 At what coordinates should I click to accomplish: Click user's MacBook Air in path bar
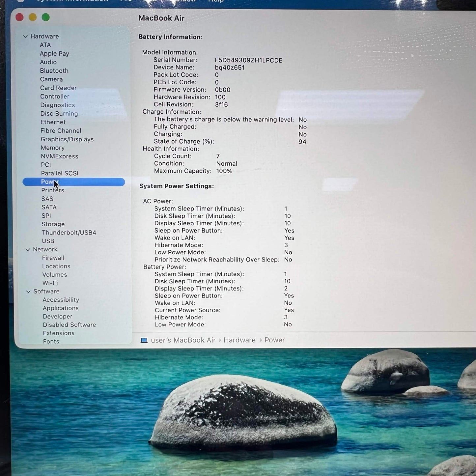coord(183,340)
